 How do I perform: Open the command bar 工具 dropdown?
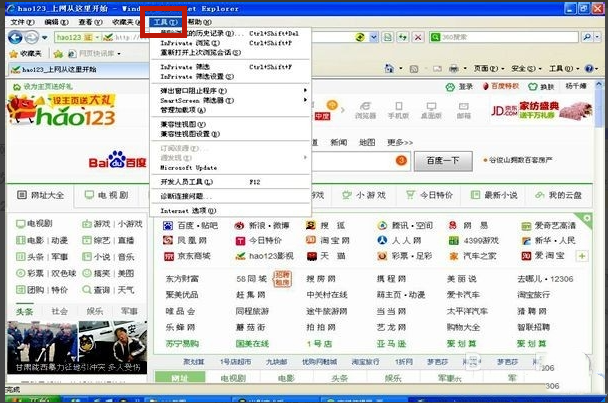564,69
